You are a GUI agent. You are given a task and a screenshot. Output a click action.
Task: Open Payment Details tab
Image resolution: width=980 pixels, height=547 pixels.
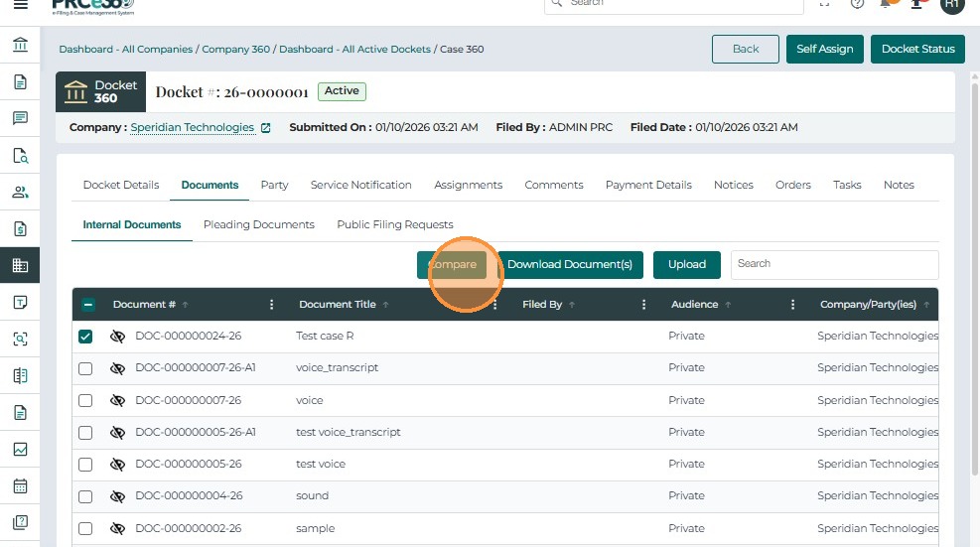tap(648, 185)
